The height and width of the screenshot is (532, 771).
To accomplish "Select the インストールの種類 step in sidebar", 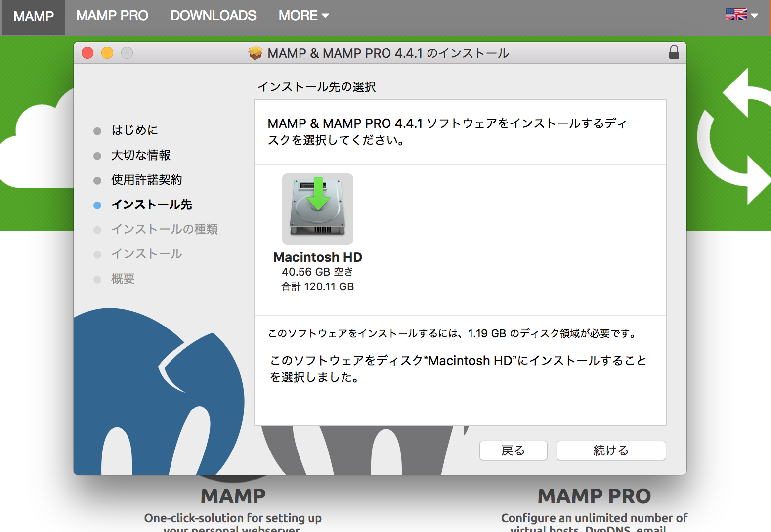I will 165,229.
